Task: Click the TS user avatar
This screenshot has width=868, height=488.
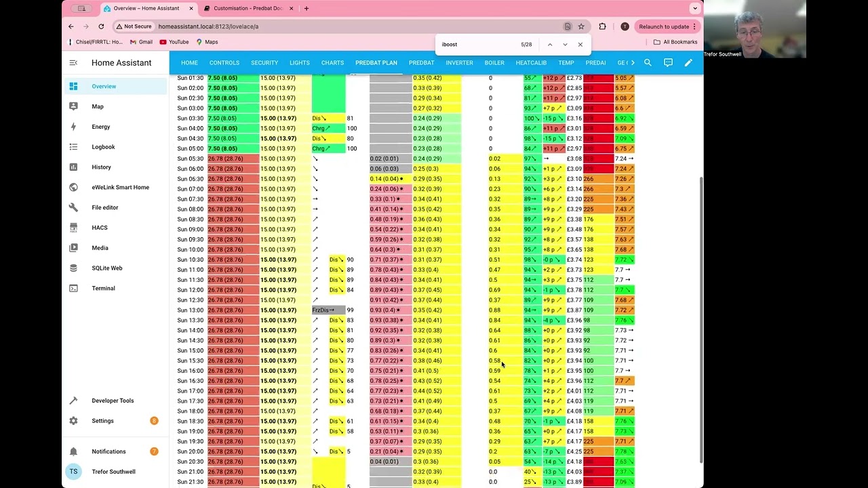Action: [x=73, y=472]
